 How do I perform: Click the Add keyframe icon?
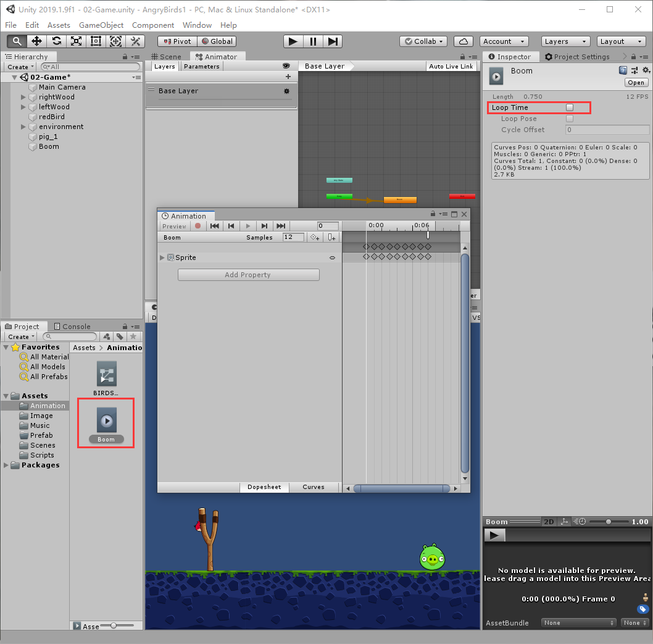315,238
